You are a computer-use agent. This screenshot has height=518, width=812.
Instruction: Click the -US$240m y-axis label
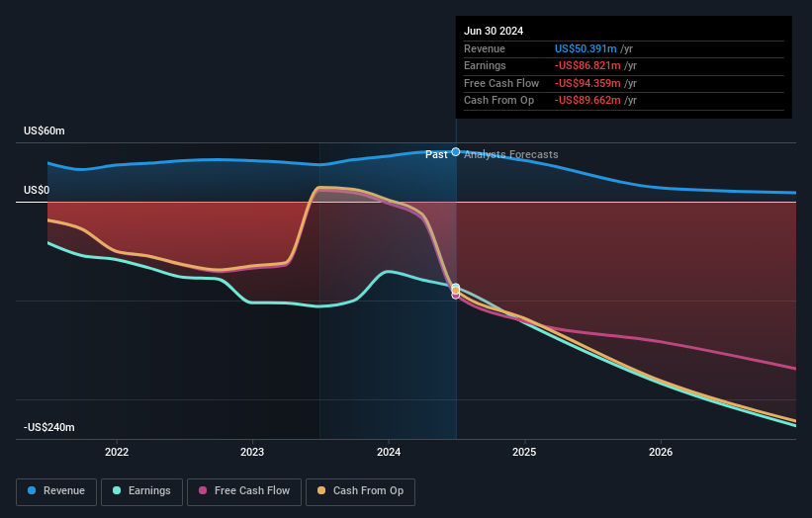(x=48, y=427)
